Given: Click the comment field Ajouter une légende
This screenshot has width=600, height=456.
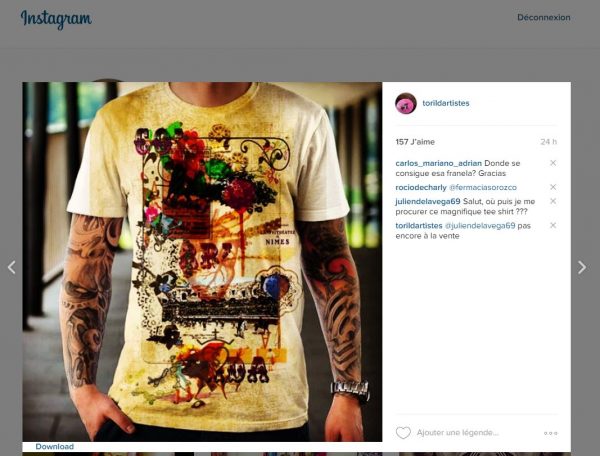Looking at the screenshot, I should [458, 433].
